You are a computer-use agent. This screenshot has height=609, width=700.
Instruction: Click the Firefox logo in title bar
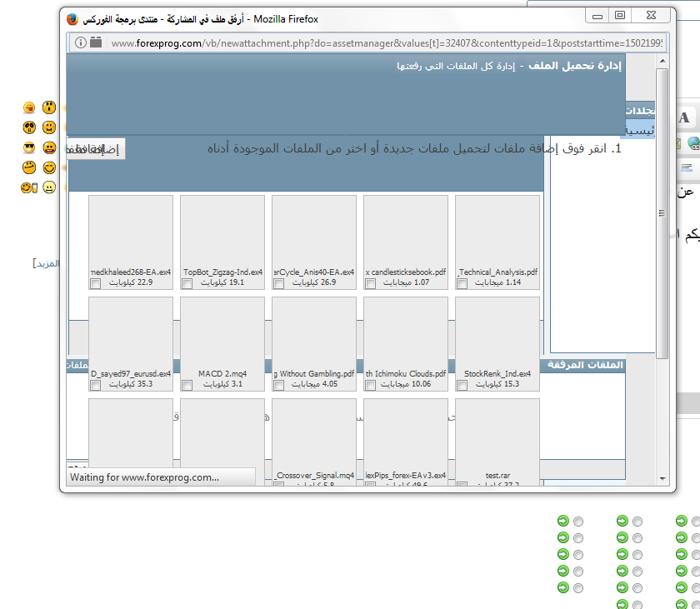[x=72, y=18]
